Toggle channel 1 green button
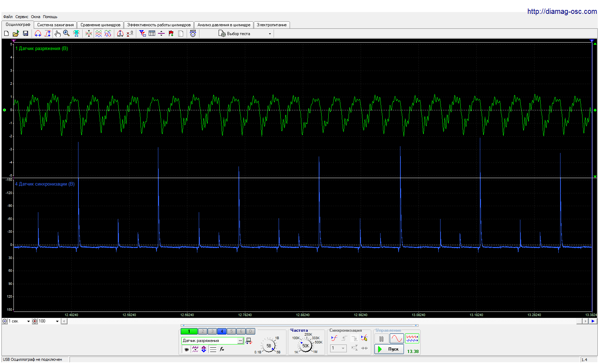602x364 pixels. [x=189, y=331]
